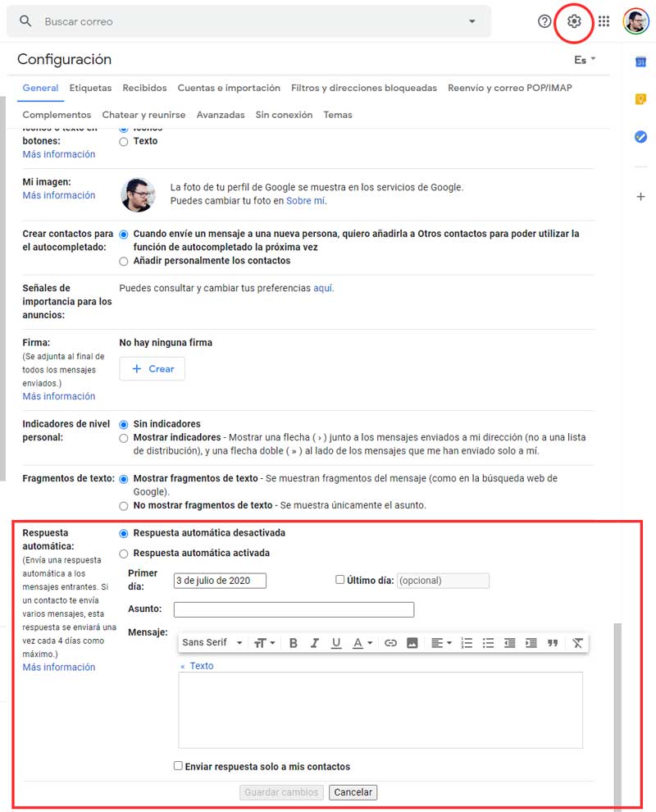The width and height of the screenshot is (656, 812).
Task: Open the text color picker
Action: tap(362, 643)
